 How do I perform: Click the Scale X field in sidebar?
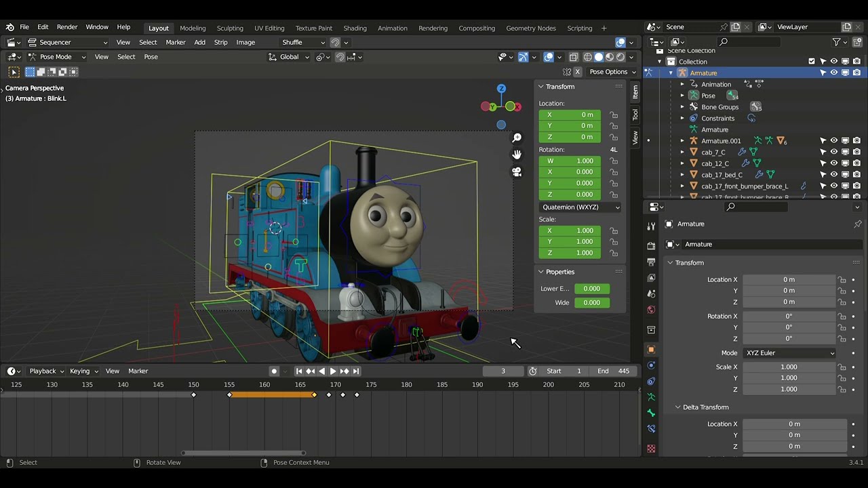click(570, 230)
